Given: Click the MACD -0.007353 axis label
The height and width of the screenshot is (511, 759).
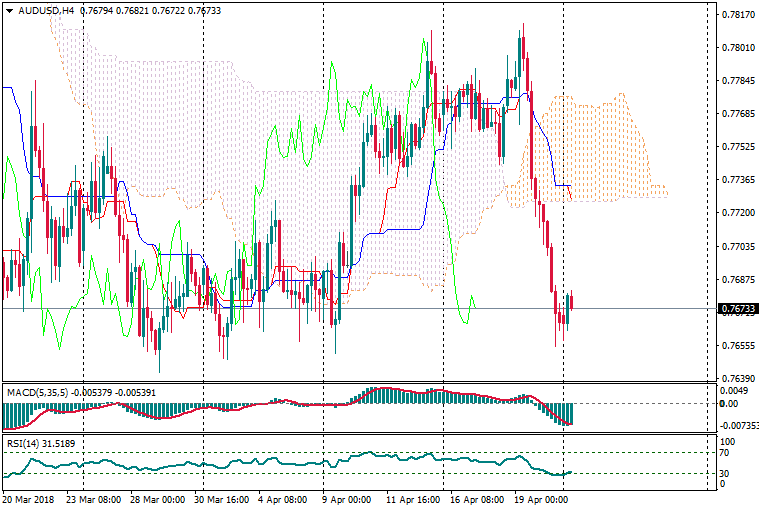Looking at the screenshot, I should pyautogui.click(x=738, y=426).
